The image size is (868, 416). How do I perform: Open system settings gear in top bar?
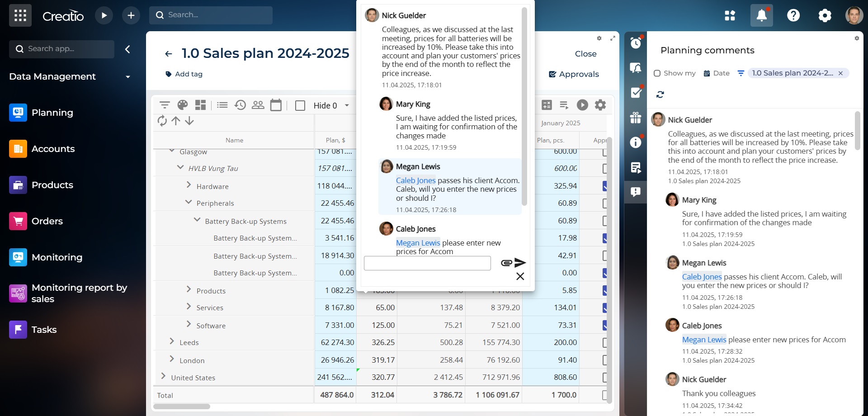[825, 15]
